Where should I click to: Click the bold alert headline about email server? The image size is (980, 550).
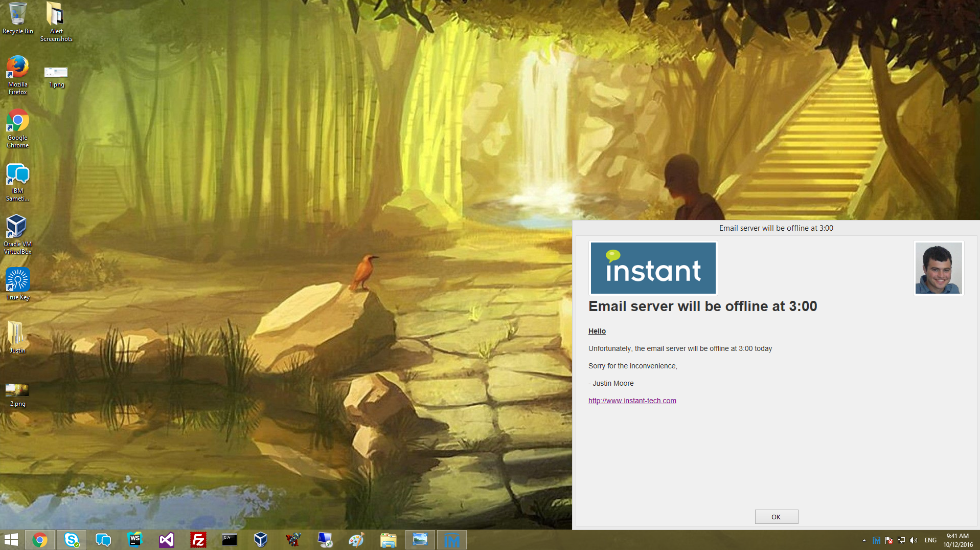(702, 306)
